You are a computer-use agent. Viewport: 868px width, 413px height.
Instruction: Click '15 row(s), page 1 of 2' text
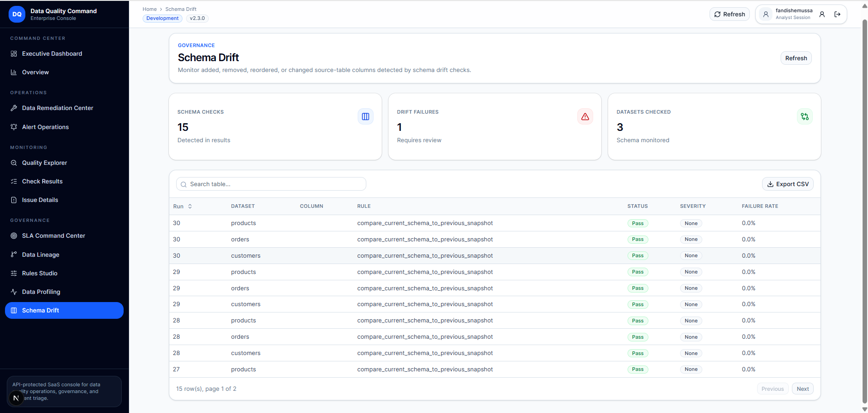point(206,389)
